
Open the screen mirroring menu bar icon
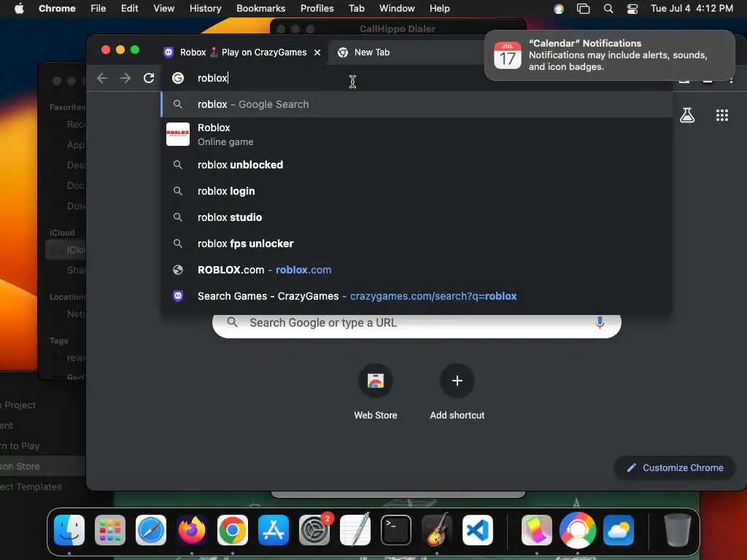coord(583,9)
